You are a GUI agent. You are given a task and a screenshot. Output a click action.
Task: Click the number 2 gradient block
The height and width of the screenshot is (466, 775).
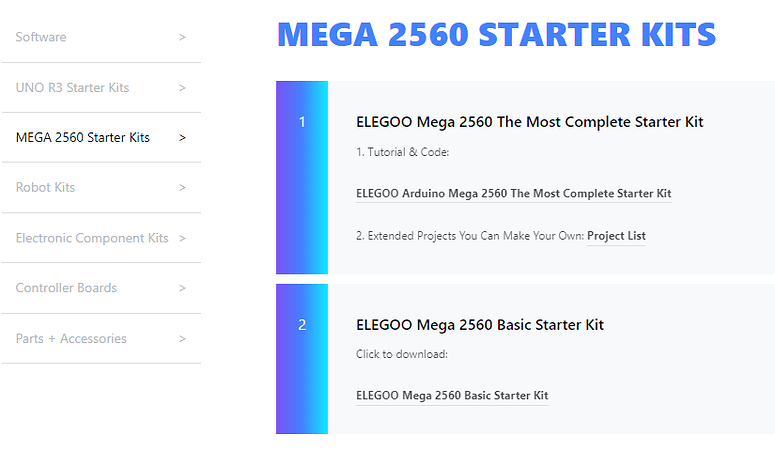pos(302,359)
